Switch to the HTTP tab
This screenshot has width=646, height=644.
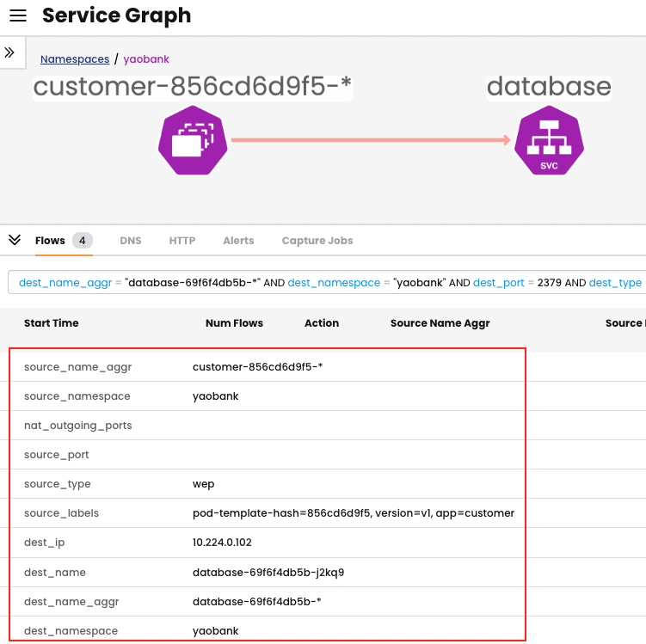[182, 241]
